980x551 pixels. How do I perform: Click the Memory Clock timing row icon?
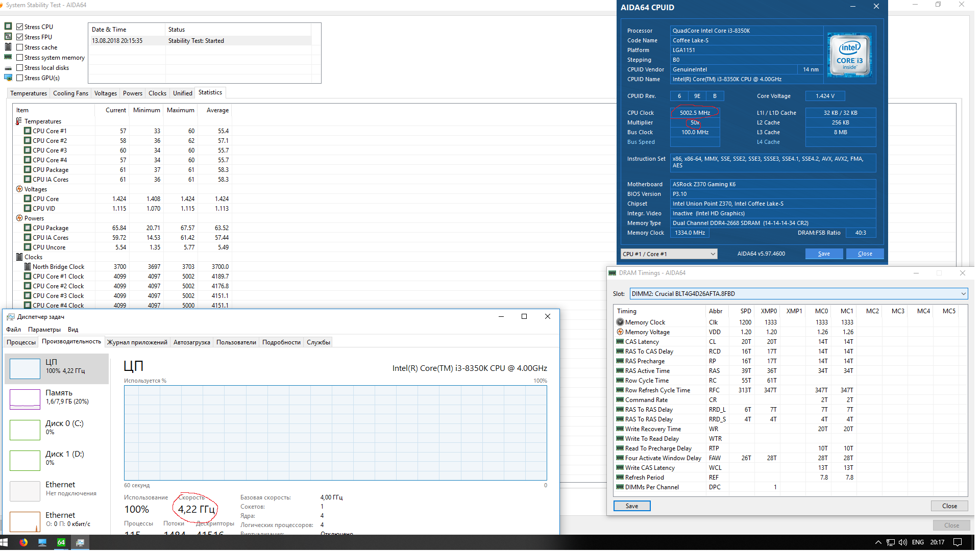(620, 322)
